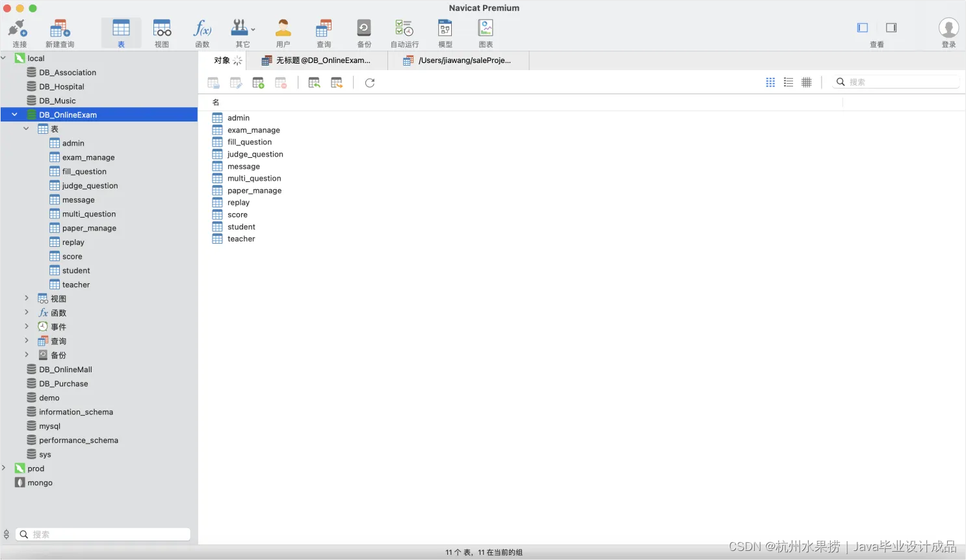Collapse the 表 tables folder
This screenshot has height=560, width=966.
(x=26, y=129)
